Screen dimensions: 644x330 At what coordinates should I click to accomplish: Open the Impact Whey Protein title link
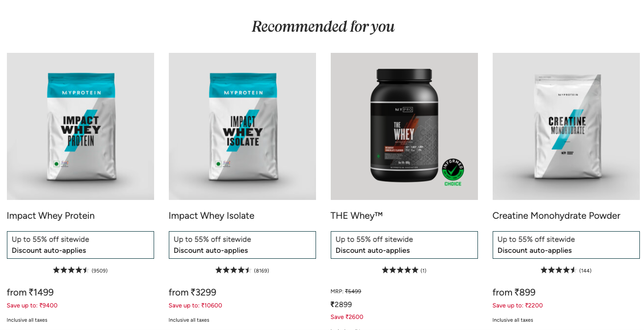pos(51,216)
